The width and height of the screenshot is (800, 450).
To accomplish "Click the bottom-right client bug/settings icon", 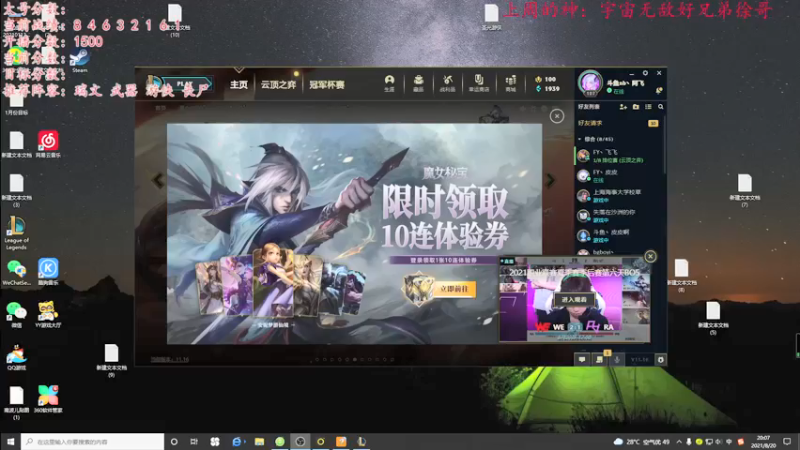I will click(x=661, y=360).
